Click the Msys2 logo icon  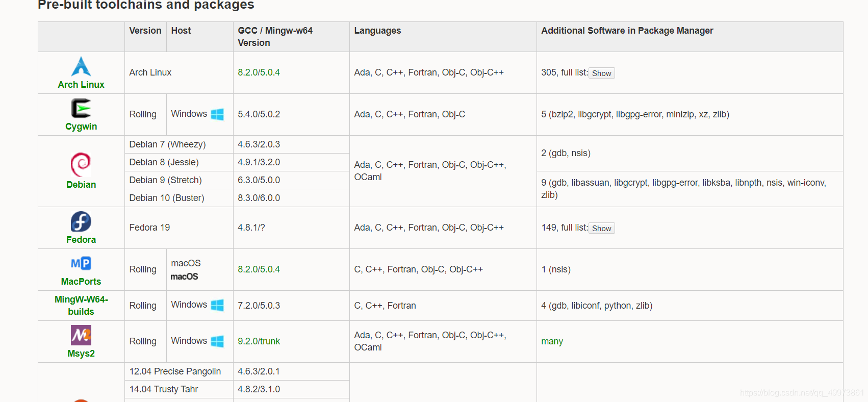[x=81, y=335]
